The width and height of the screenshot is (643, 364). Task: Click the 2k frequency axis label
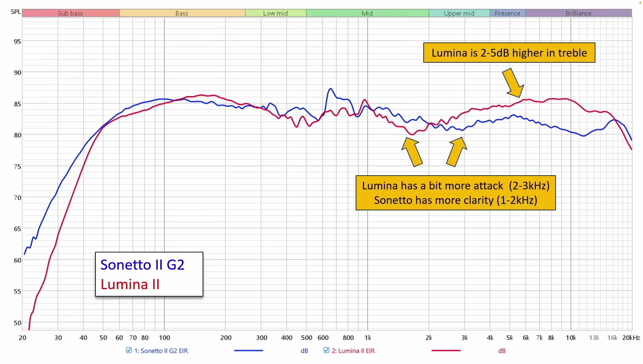(429, 338)
